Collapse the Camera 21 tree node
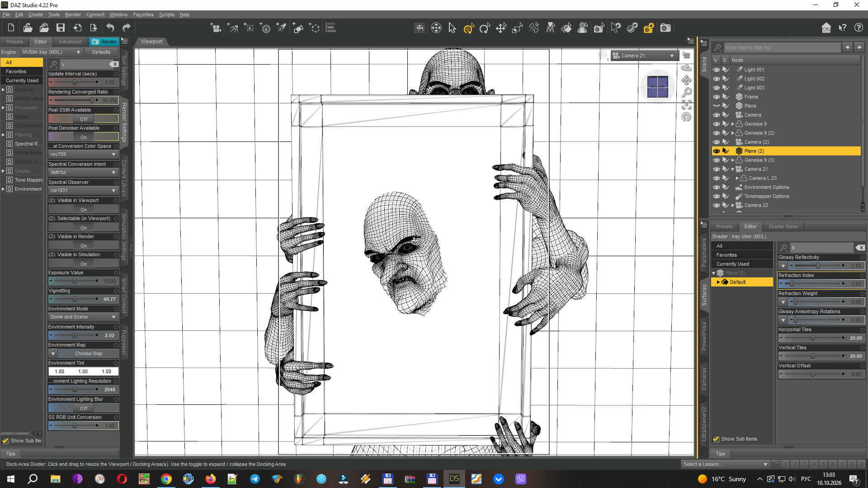Viewport: 868px width, 488px height. pos(732,169)
